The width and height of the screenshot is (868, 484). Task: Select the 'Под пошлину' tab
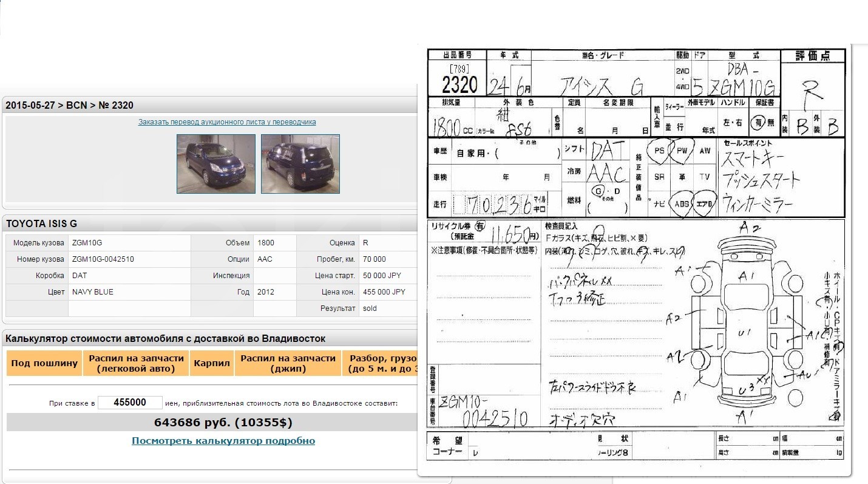point(44,363)
